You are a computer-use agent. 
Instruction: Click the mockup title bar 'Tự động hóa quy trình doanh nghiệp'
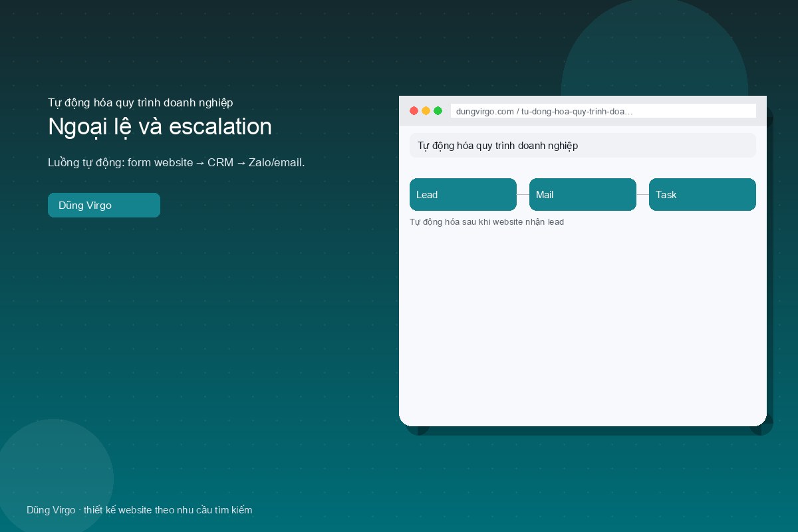[x=583, y=145]
